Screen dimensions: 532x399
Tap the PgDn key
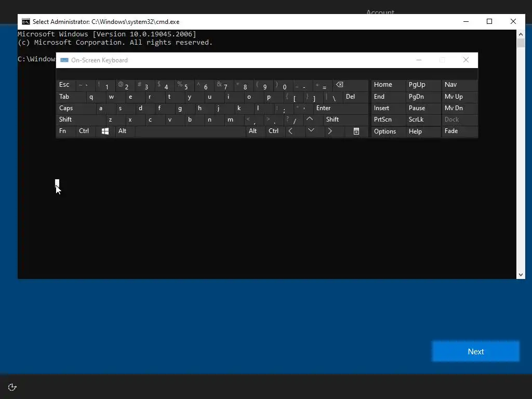423,97
